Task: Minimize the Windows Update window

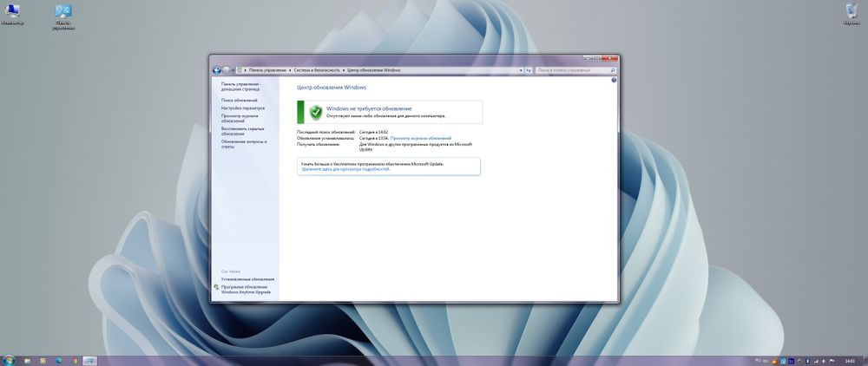Action: click(x=588, y=57)
